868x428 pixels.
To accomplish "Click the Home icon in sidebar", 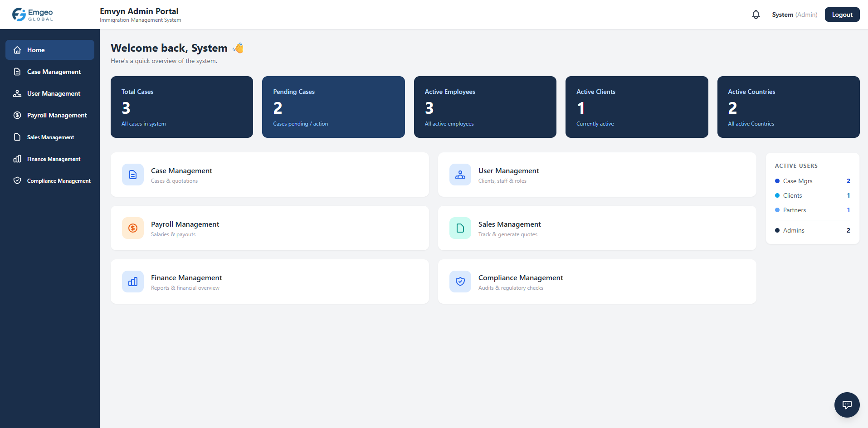I will pyautogui.click(x=17, y=50).
